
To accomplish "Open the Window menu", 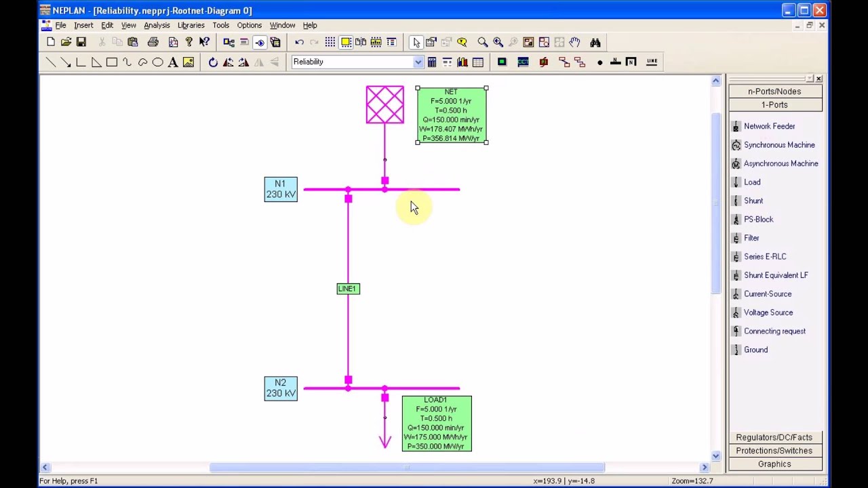I will [x=282, y=25].
